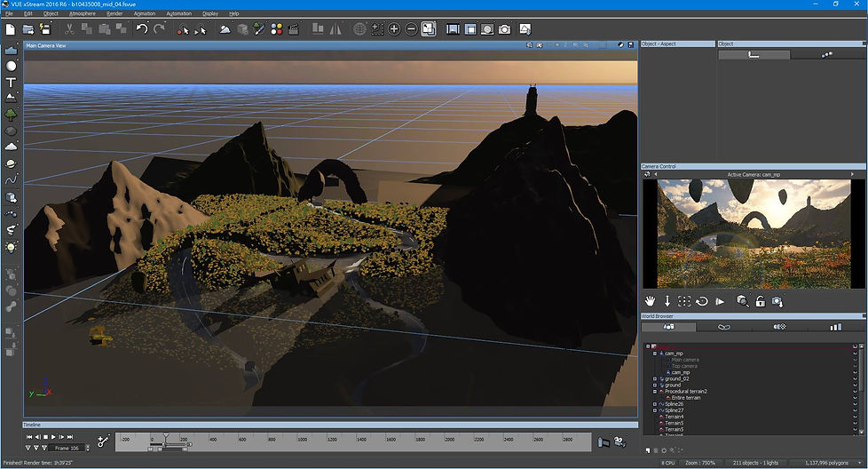
Task: Open the Atmosphere menu
Action: click(x=82, y=13)
